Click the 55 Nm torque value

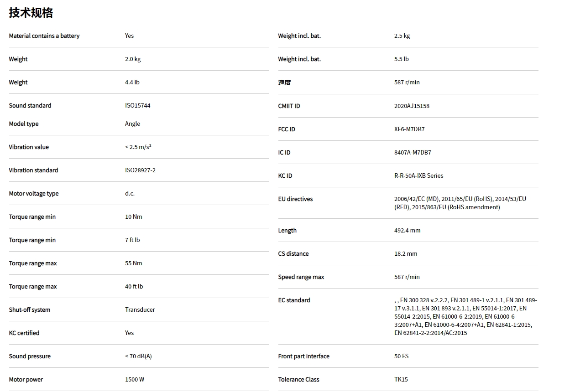[134, 263]
